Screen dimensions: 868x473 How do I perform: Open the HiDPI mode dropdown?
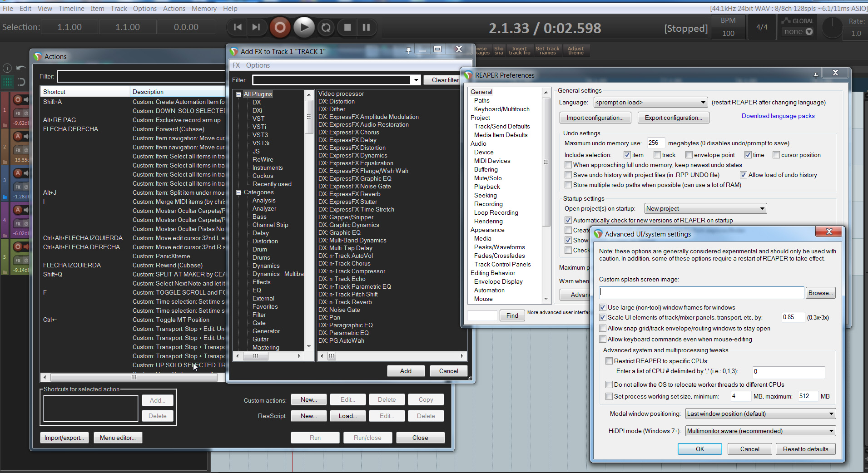coord(760,431)
